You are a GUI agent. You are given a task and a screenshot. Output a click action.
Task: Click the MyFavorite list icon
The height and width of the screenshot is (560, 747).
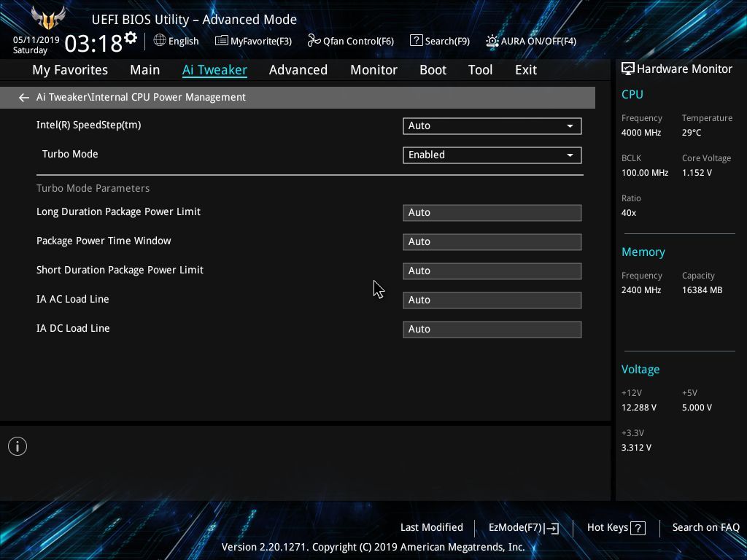point(222,41)
